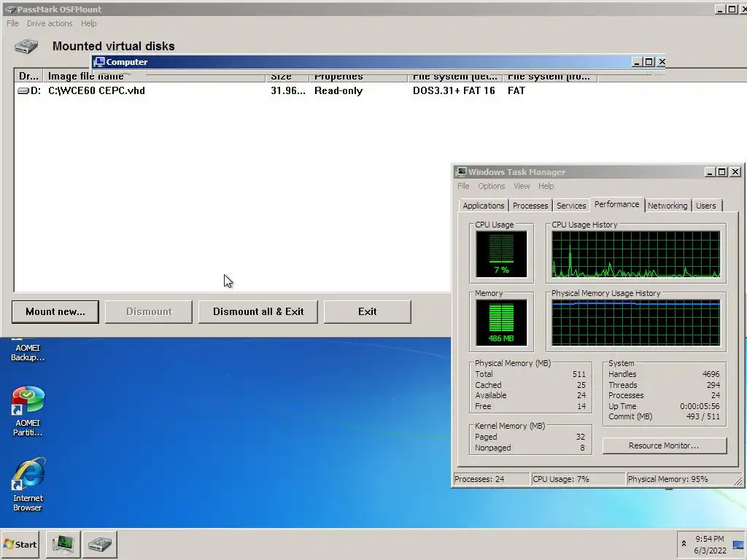Click Physical Memory Usage History graph

click(636, 322)
